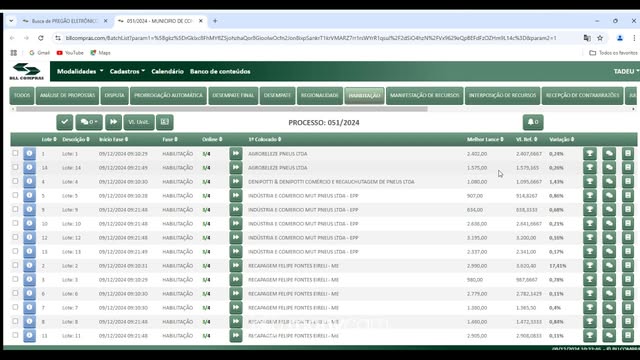
Task: Sort by the Lote column header
Action: (49, 139)
